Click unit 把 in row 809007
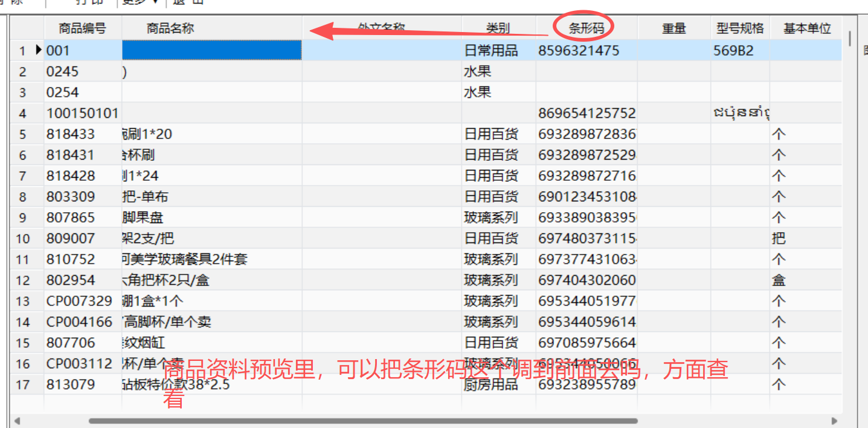This screenshot has height=428, width=868. (806, 238)
